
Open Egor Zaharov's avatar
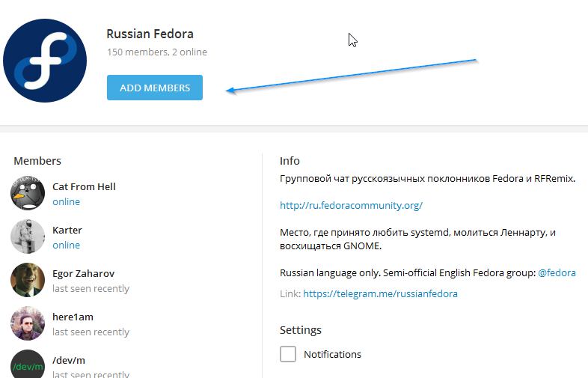28,280
